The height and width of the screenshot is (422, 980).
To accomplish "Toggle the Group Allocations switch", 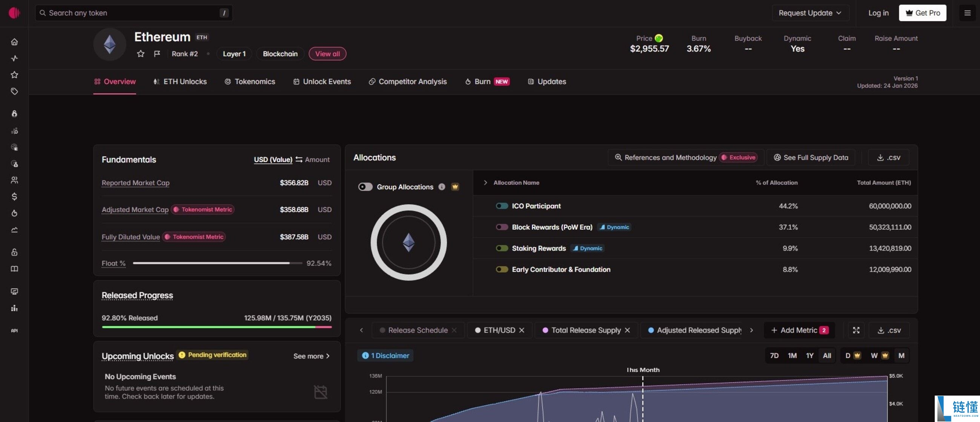I will coord(365,186).
